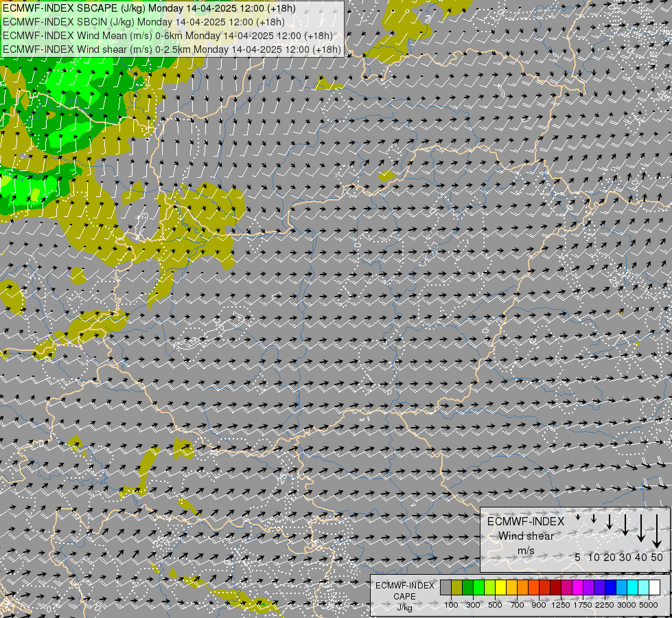Click the 'Wind shear' legend title text

click(x=526, y=536)
